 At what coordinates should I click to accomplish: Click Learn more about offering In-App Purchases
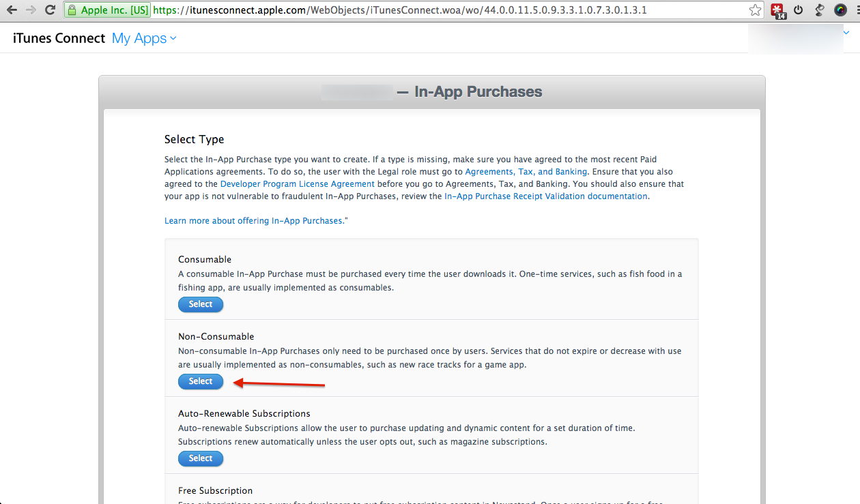[x=256, y=221]
